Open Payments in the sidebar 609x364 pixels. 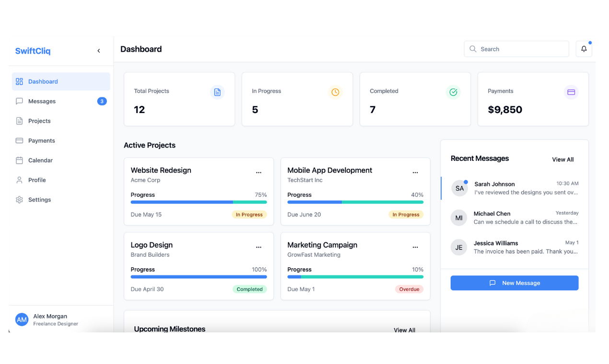61,140
